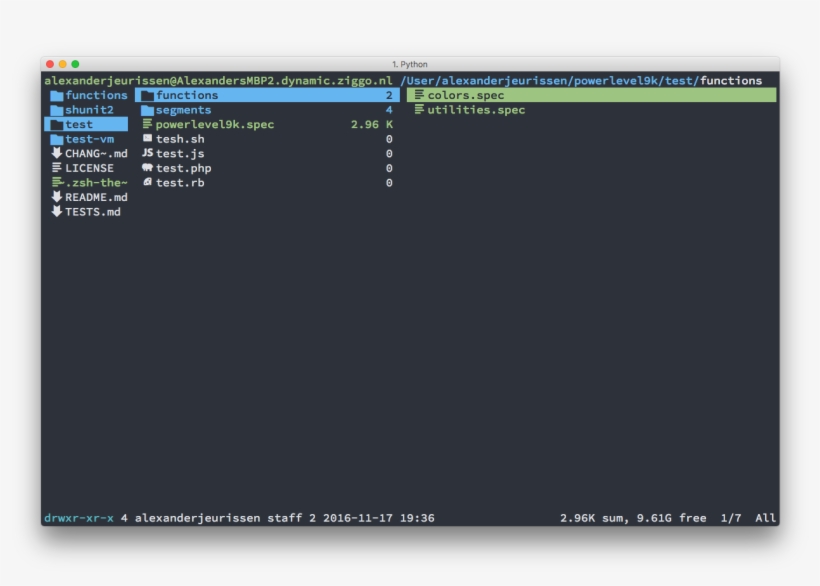Click the folder icon next to shunit2

point(57,110)
